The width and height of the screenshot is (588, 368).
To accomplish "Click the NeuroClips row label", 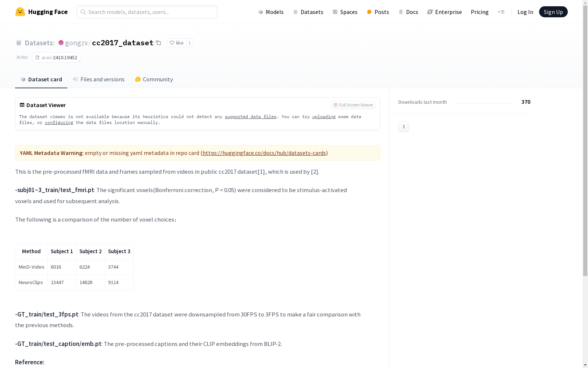I will (31, 283).
